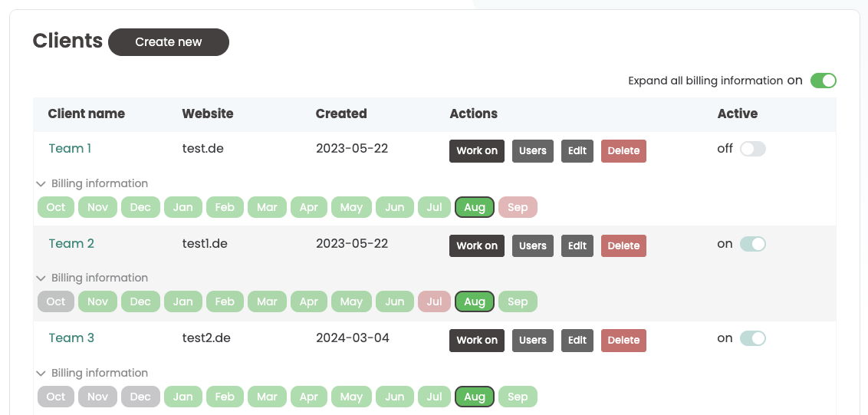868x415 pixels.
Task: Select highlighted Aug month for Team 1
Action: click(475, 207)
